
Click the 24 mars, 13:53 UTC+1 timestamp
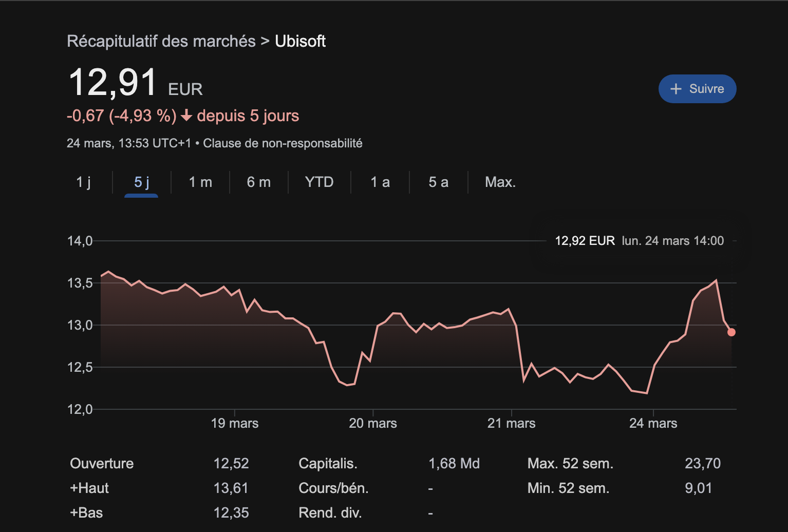coord(129,143)
